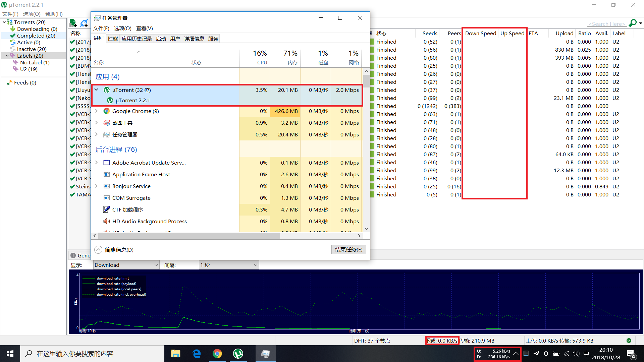Image resolution: width=644 pixels, height=362 pixels.
Task: Click the volume speaker tray icon
Action: coord(576,353)
